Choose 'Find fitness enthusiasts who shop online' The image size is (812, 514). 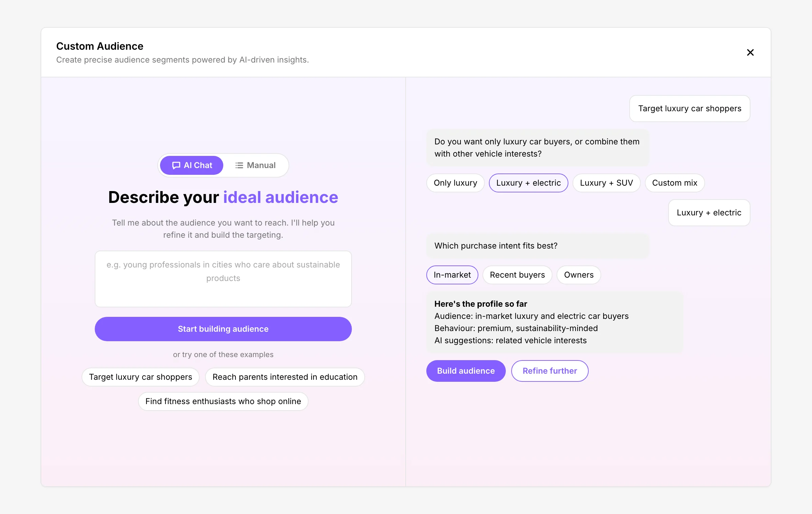point(223,401)
